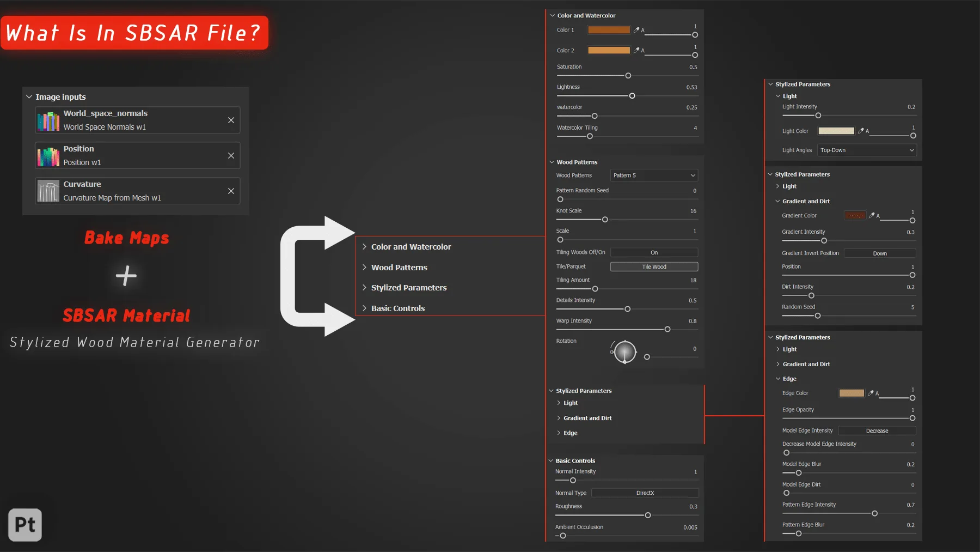Expand the Color and Watercolor section
Viewport: 980px width, 552px height.
click(411, 247)
